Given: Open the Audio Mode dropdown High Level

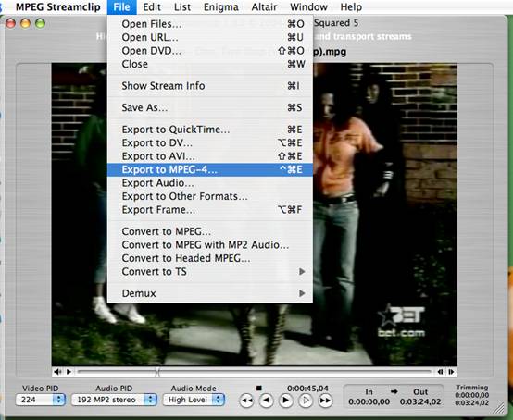Looking at the screenshot, I should coord(194,400).
